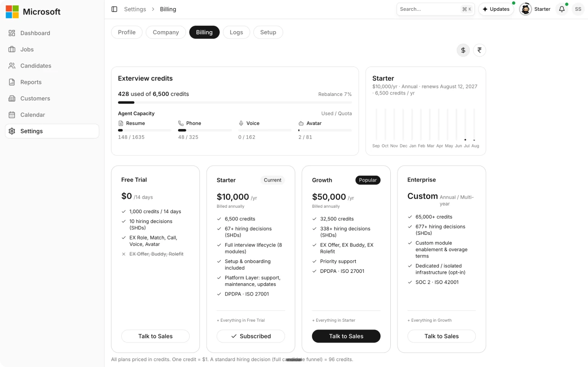Click the $50,000 Growth price

[329, 197]
